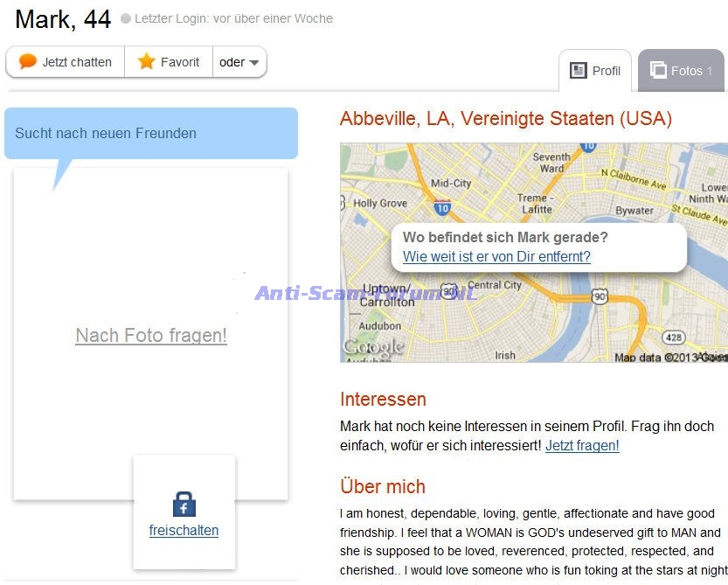Click the Google logo on the map

(373, 347)
